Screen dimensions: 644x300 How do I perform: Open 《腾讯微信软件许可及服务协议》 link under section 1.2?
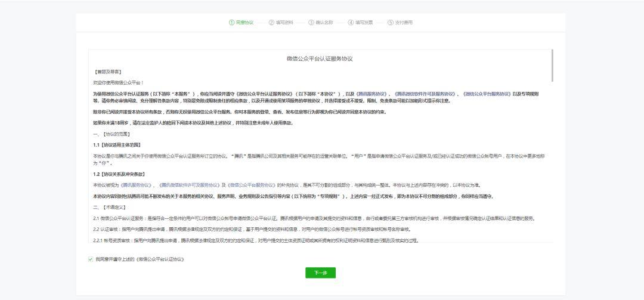(190, 185)
